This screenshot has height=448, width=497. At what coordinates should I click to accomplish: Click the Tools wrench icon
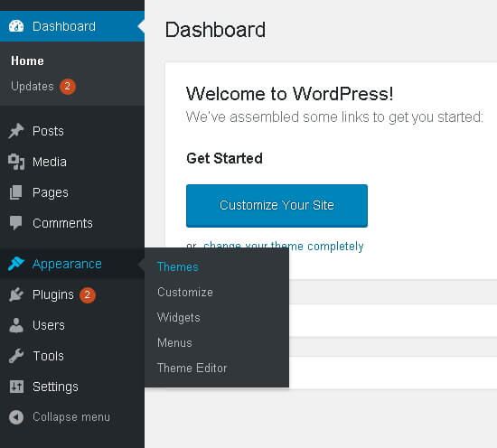16,356
